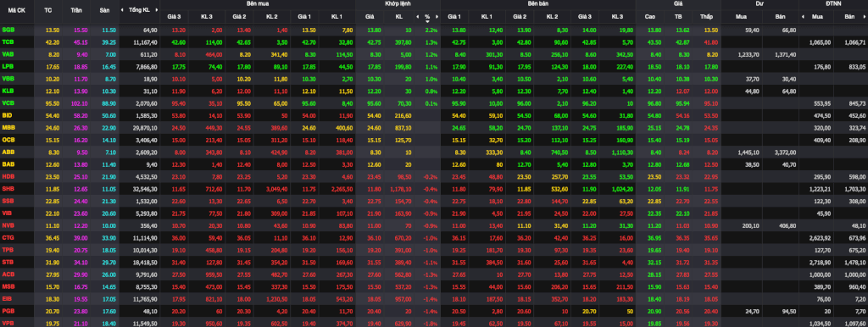This screenshot has width=868, height=327.
Task: Select the MSB ticker symbol
Action: [x=8, y=286]
